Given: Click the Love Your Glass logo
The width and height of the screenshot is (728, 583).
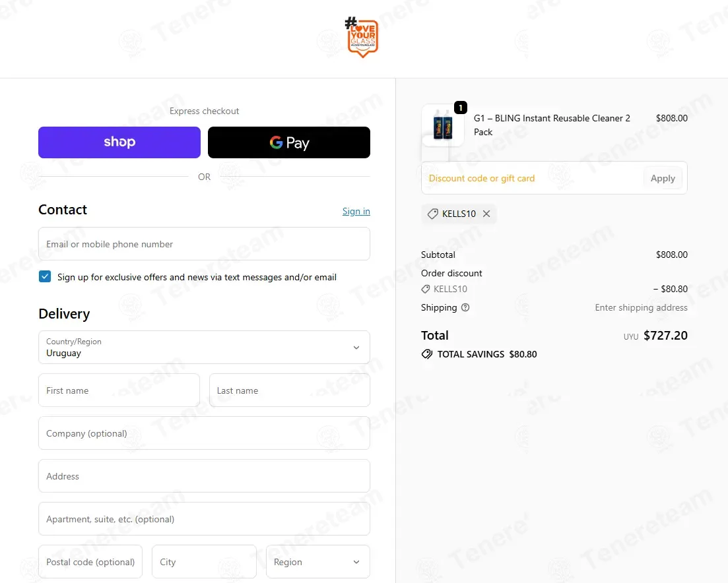Looking at the screenshot, I should (362, 37).
